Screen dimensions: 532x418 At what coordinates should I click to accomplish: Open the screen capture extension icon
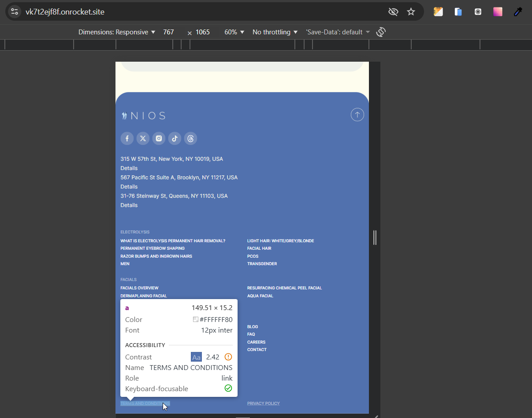[x=478, y=12]
